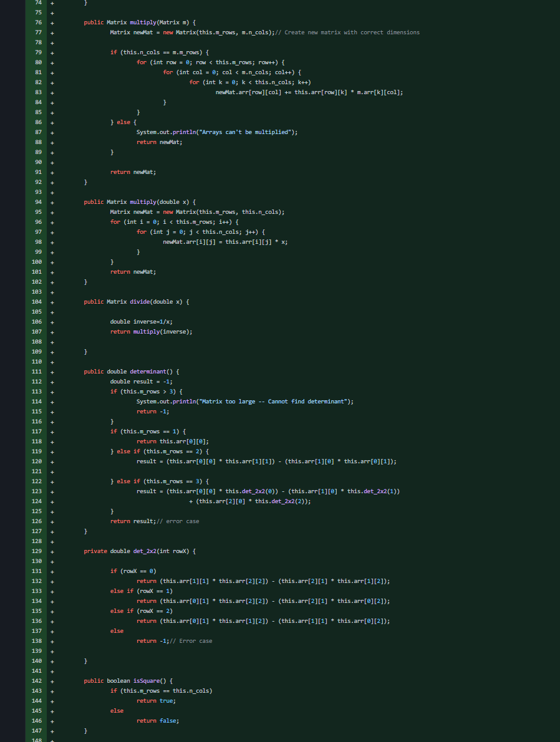Click 'else if (this.m_rows == 3)' condition
560x742 pixels.
tap(160, 482)
